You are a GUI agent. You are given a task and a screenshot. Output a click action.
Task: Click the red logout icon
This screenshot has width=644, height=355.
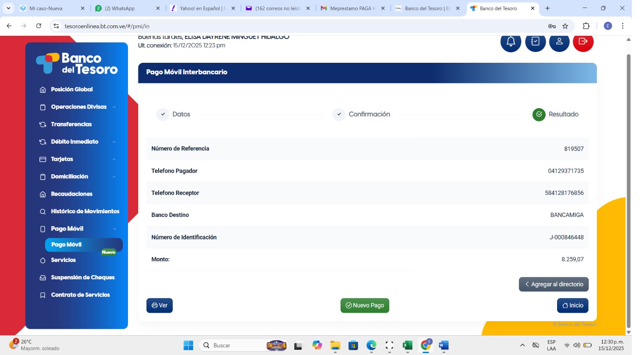[x=583, y=41]
